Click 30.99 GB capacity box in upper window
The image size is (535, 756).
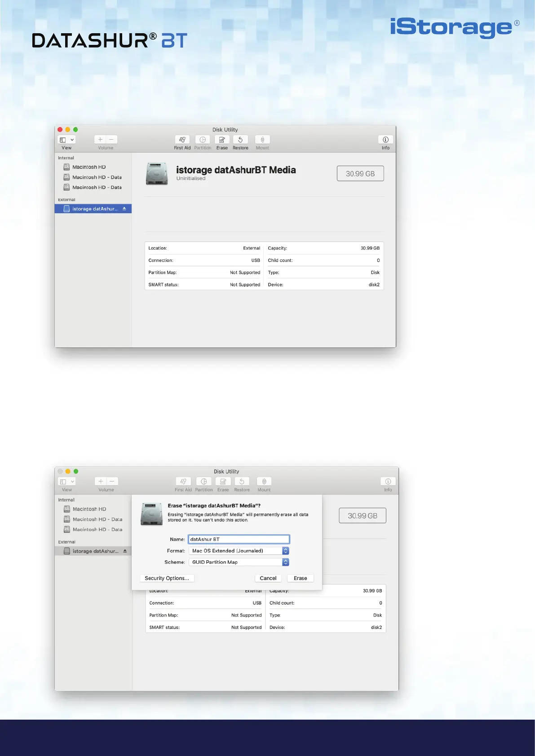point(360,174)
